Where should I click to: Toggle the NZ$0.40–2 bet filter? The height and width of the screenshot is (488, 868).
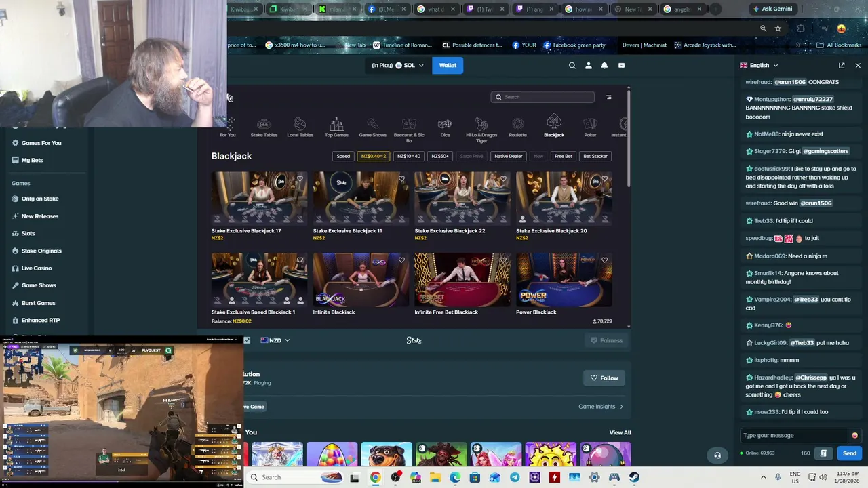point(374,156)
